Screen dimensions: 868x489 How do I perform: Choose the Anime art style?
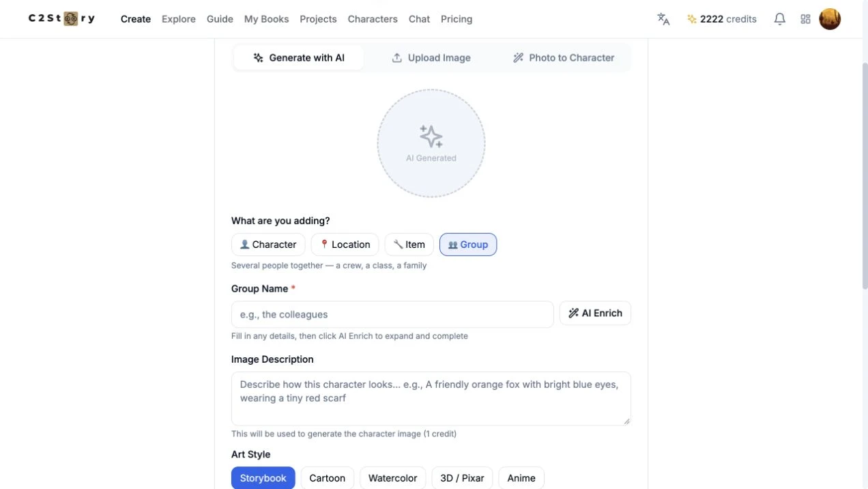coord(521,478)
